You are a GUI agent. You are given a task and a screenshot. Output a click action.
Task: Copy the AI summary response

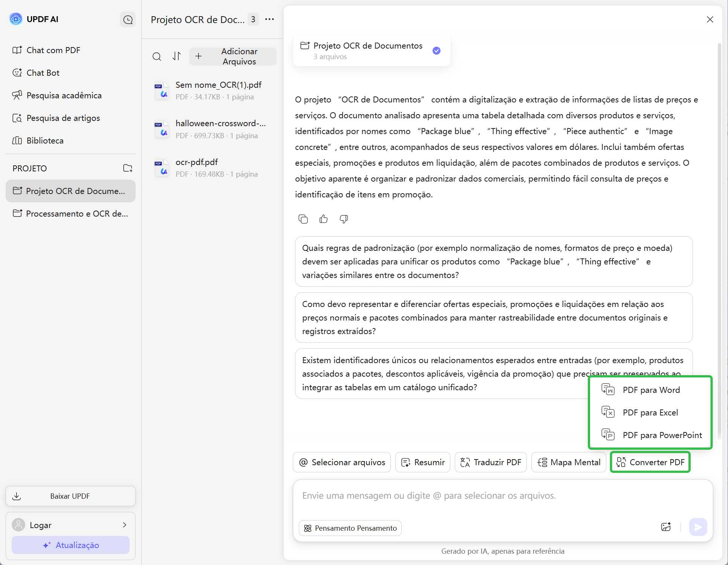coord(303,219)
